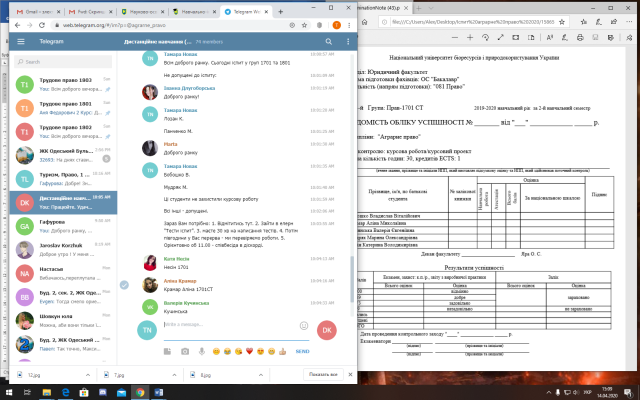Open the Гафурова chat
The height and width of the screenshot is (400, 640).
pos(63,226)
